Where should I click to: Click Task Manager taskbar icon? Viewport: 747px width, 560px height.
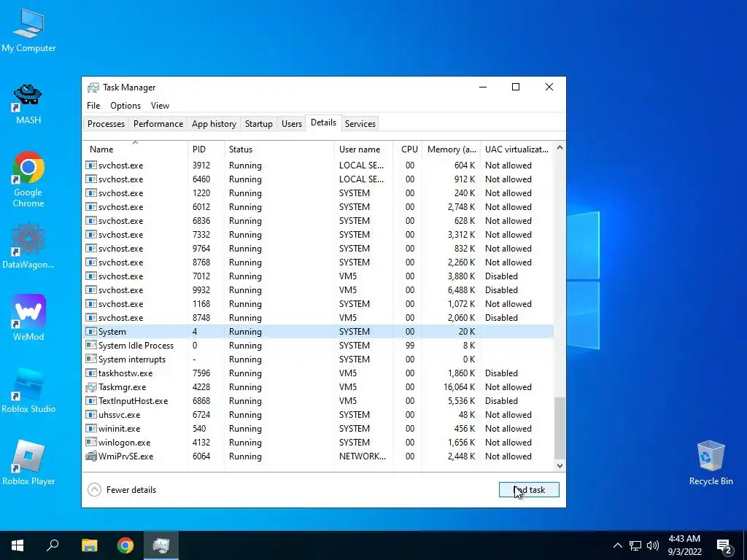[x=161, y=545]
